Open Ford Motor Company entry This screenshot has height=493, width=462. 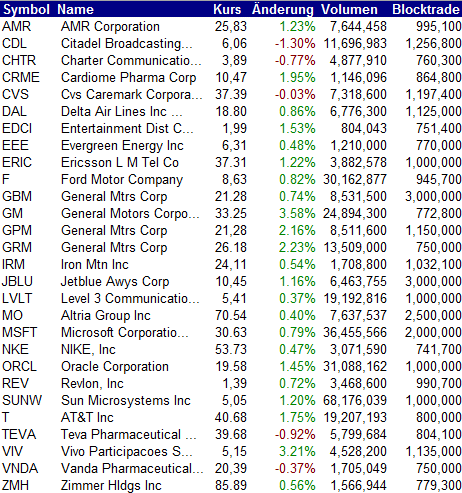(122, 180)
